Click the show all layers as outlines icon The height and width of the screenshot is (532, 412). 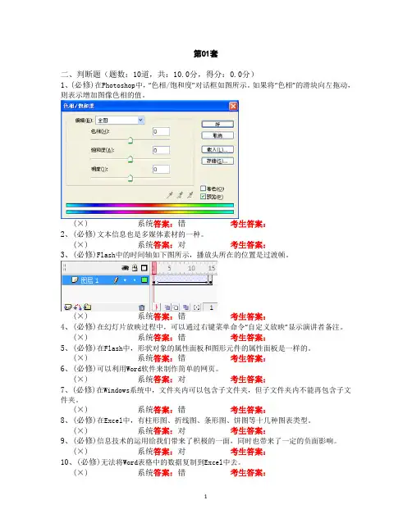point(144,268)
